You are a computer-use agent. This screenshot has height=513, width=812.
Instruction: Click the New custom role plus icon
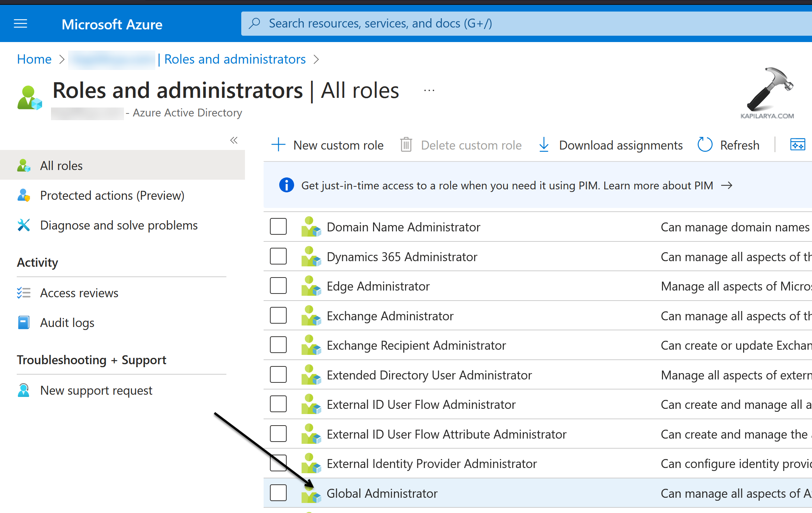[x=278, y=145]
